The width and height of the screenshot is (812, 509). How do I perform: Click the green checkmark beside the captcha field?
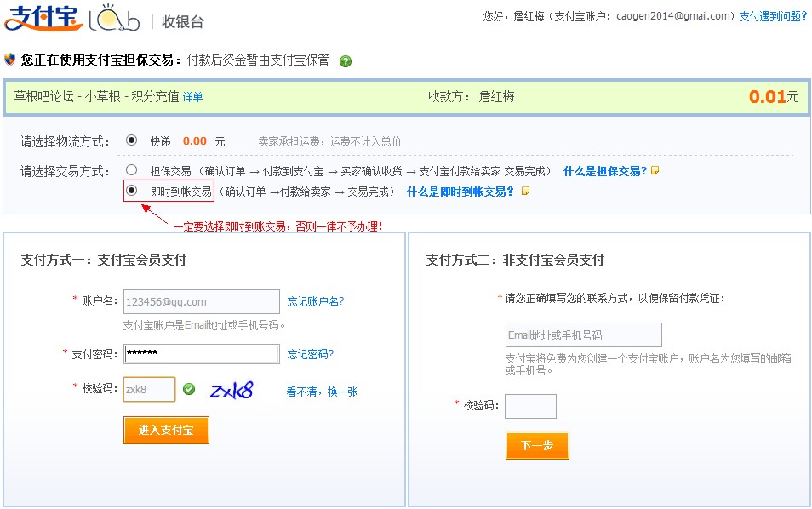click(189, 389)
